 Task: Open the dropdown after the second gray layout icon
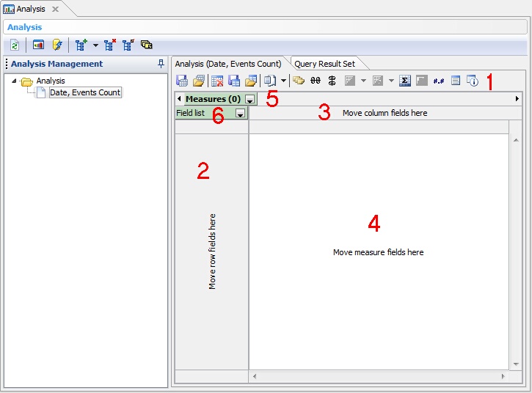tap(391, 81)
